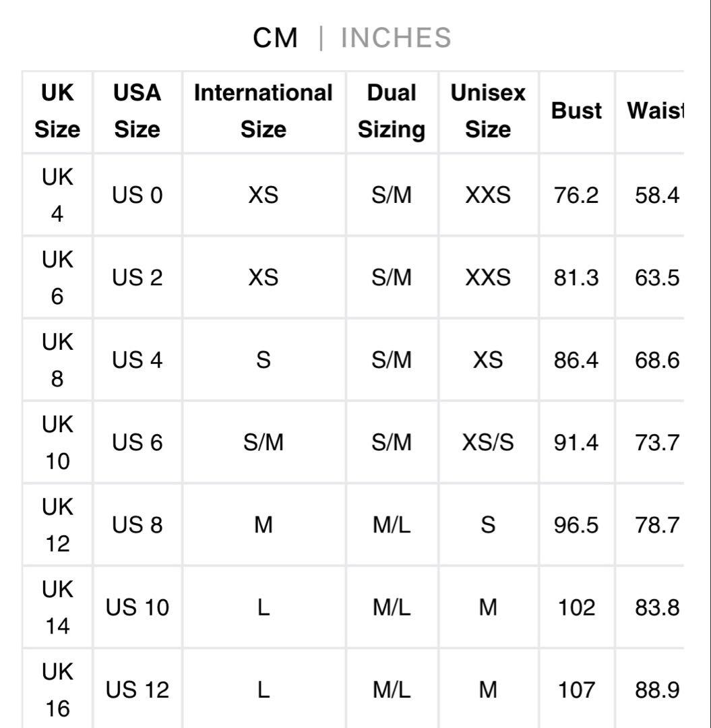Click the US 10 size cell
711x728 pixels.
click(x=137, y=607)
